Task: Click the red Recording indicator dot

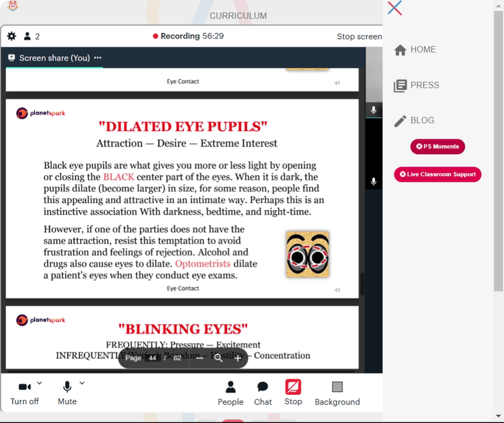Action: tap(155, 36)
